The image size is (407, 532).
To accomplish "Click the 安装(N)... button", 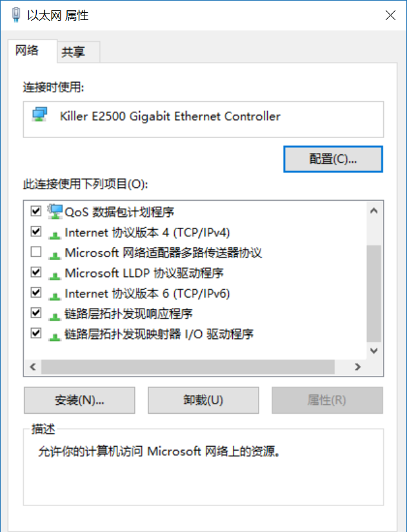I will tap(79, 400).
